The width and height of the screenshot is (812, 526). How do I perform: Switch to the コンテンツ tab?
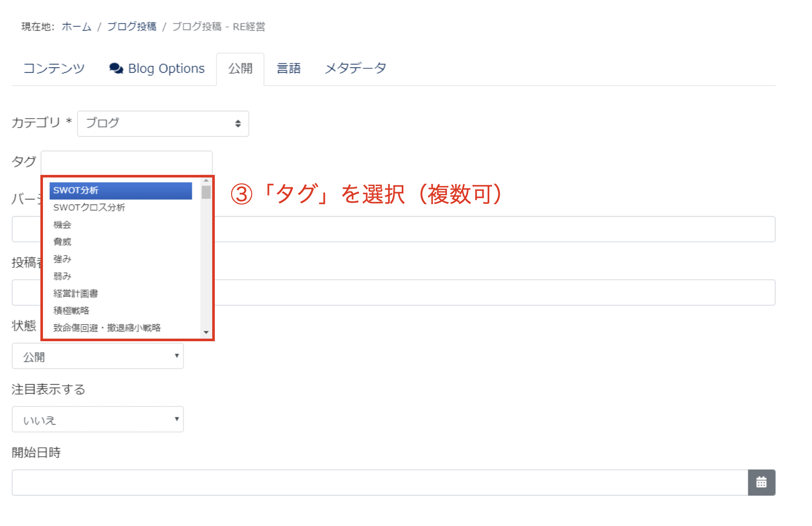(x=54, y=68)
